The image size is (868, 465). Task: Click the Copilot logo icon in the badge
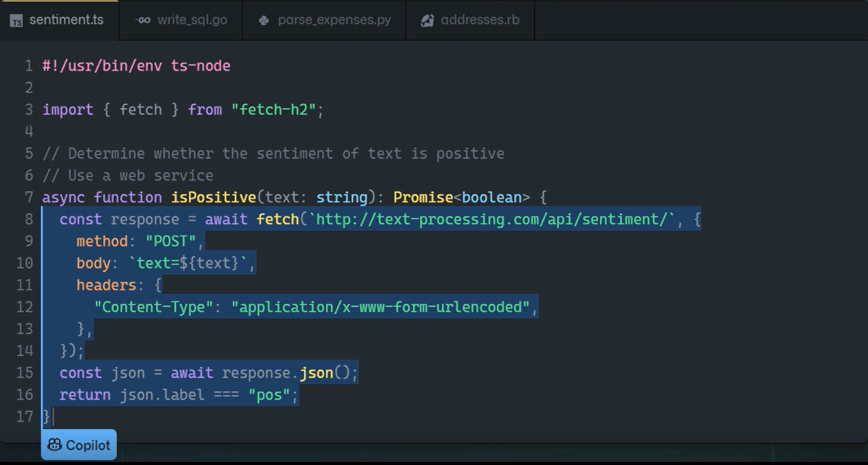[x=54, y=445]
